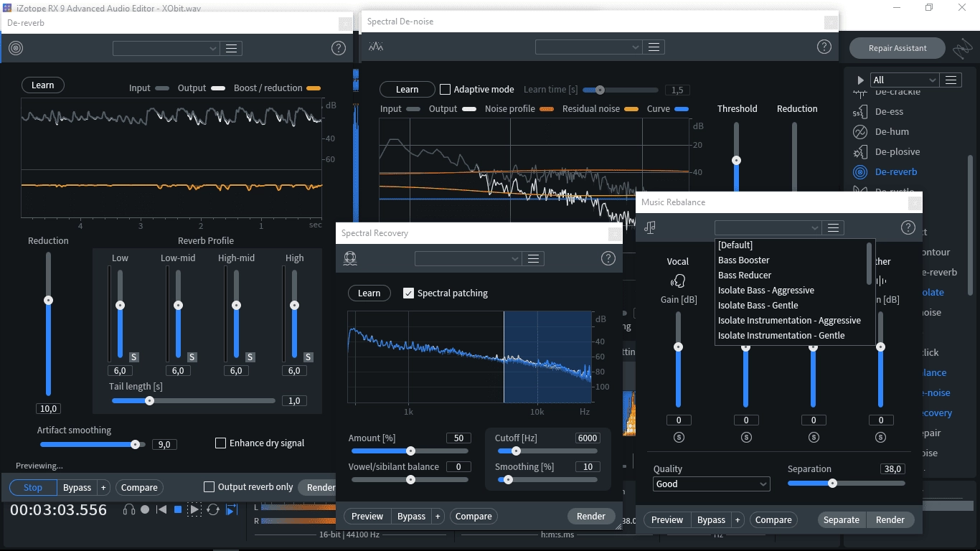Click the Tail length value field showing 1,0
980x551 pixels.
tap(294, 401)
